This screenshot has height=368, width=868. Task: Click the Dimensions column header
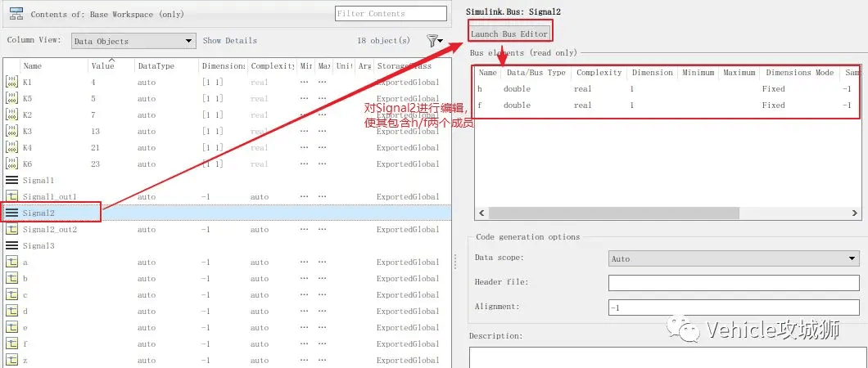(x=223, y=65)
